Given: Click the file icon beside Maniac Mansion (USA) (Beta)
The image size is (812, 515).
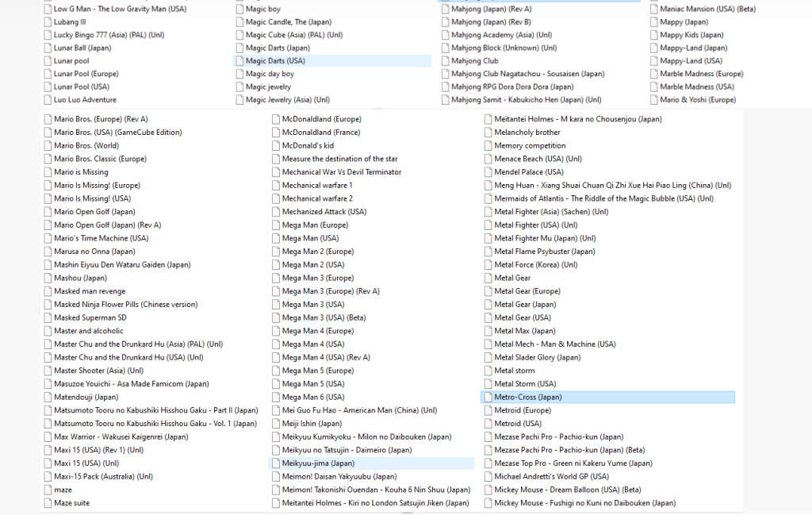Looking at the screenshot, I should click(653, 9).
